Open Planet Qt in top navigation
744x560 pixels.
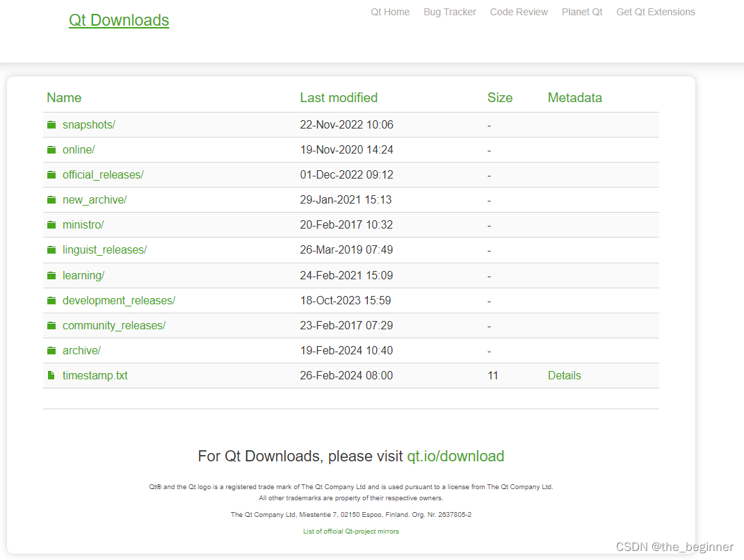click(582, 13)
